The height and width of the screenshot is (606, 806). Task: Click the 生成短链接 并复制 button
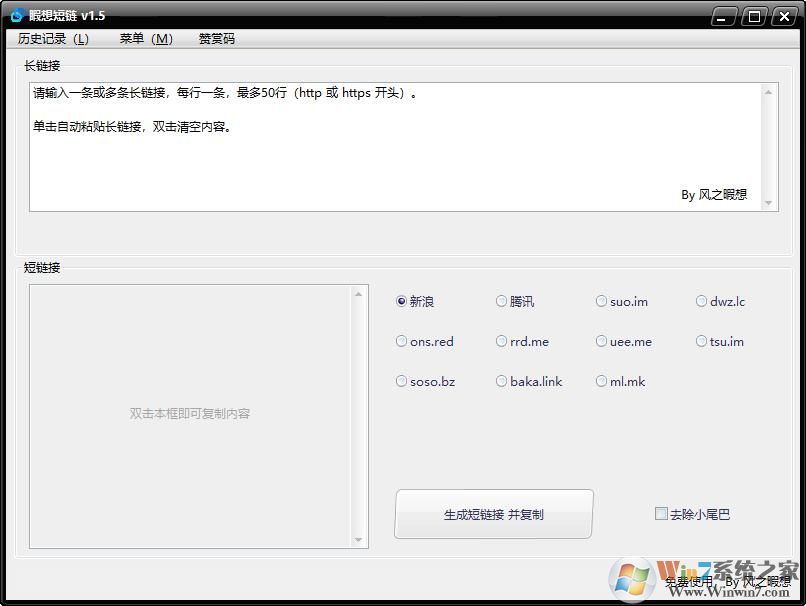(x=493, y=514)
